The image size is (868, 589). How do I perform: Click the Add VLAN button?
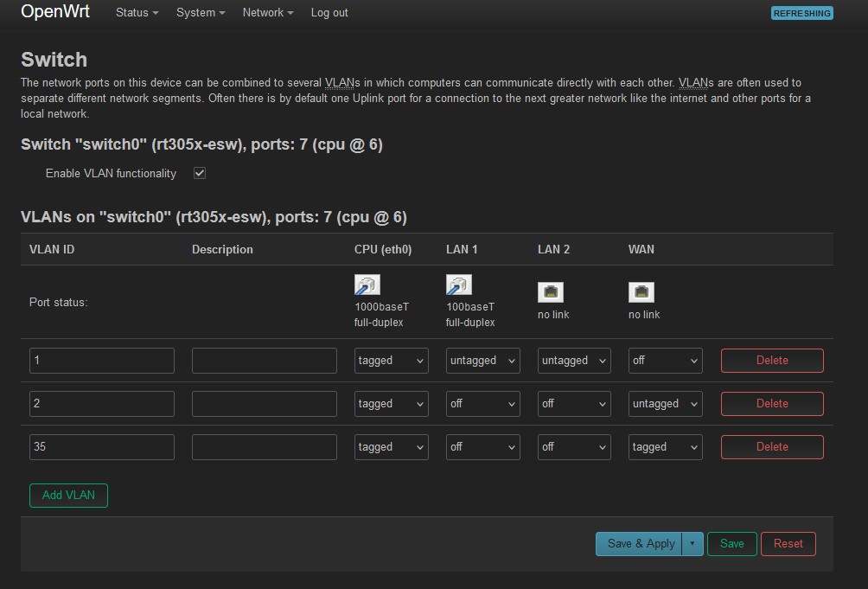[x=68, y=496]
